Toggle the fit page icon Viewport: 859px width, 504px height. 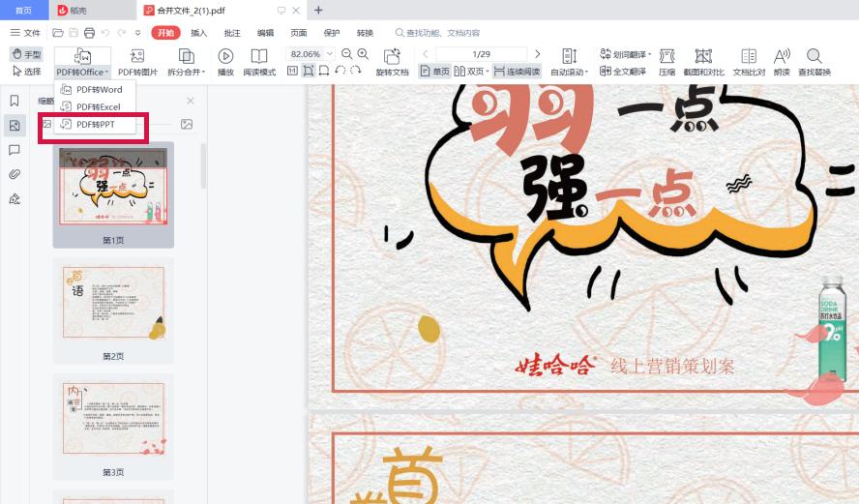[309, 71]
